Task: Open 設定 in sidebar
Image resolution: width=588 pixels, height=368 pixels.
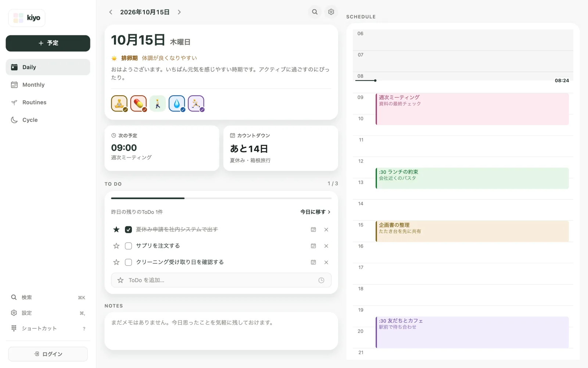Action: pyautogui.click(x=48, y=313)
